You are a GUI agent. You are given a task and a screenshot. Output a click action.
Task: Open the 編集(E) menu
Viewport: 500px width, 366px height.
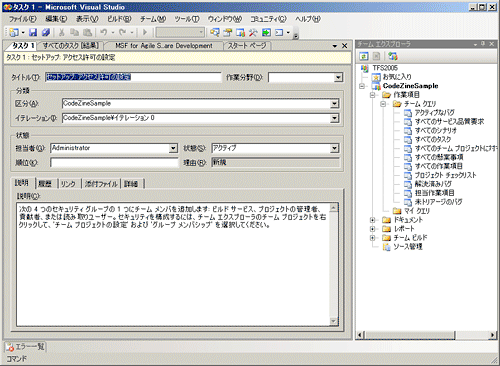pos(56,19)
